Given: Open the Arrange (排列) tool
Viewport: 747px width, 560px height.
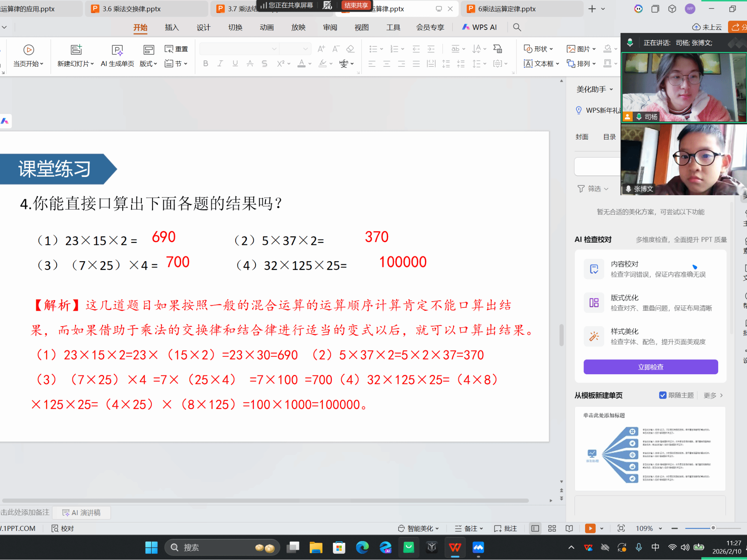Looking at the screenshot, I should coord(581,64).
